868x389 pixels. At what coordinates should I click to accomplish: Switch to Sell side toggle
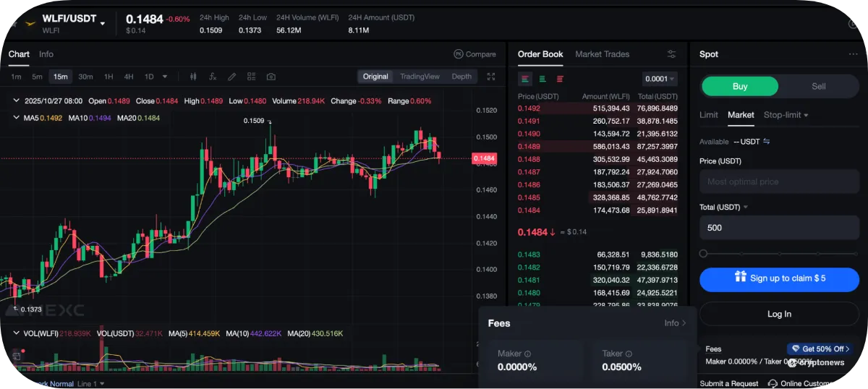tap(818, 86)
